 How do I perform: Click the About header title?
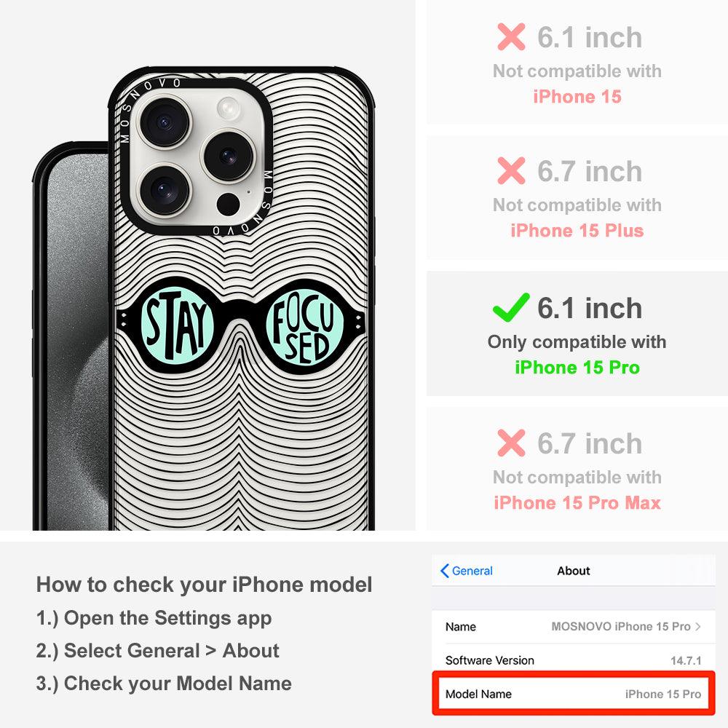(574, 571)
